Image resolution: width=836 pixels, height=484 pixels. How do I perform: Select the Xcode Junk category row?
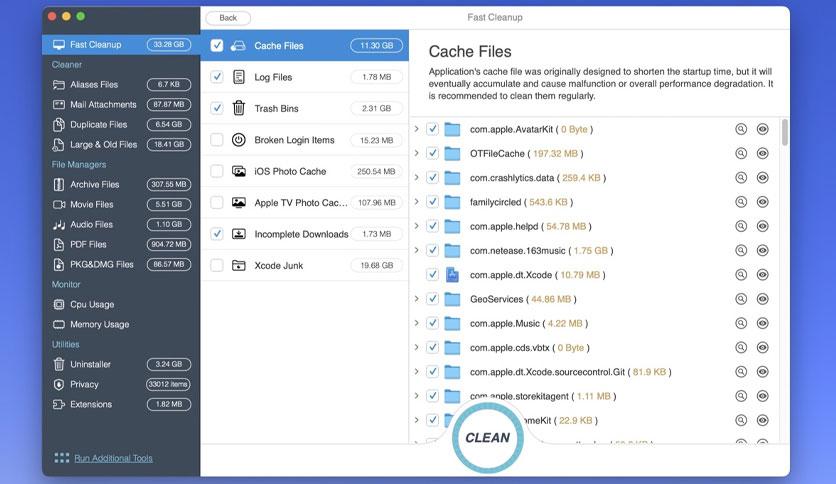point(304,265)
